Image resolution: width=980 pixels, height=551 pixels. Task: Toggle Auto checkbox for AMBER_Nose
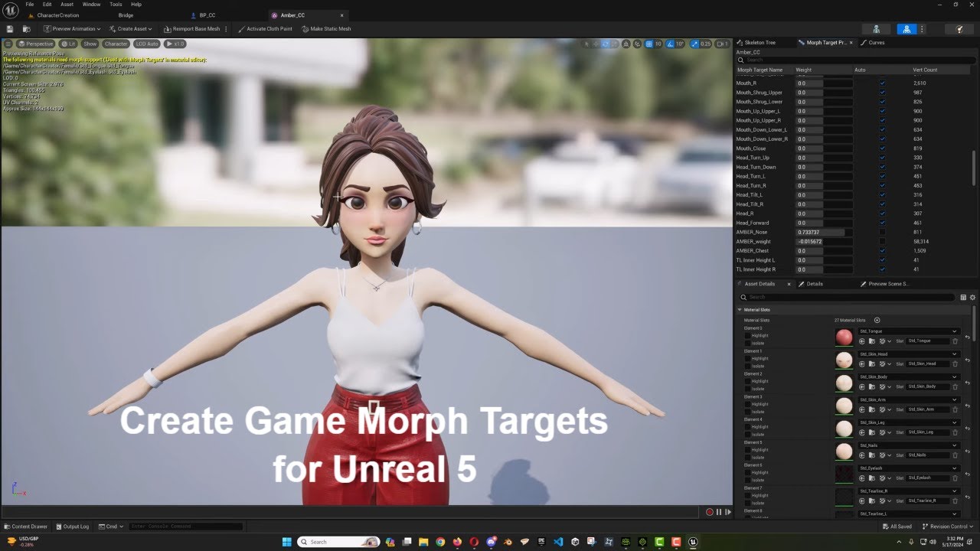[x=882, y=232]
